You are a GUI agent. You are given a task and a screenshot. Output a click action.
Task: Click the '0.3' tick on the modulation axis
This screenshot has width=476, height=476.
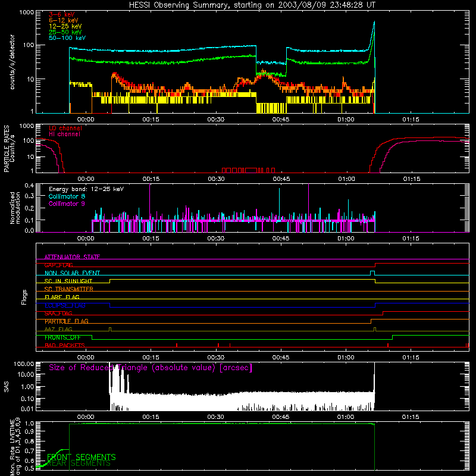pos(29,196)
